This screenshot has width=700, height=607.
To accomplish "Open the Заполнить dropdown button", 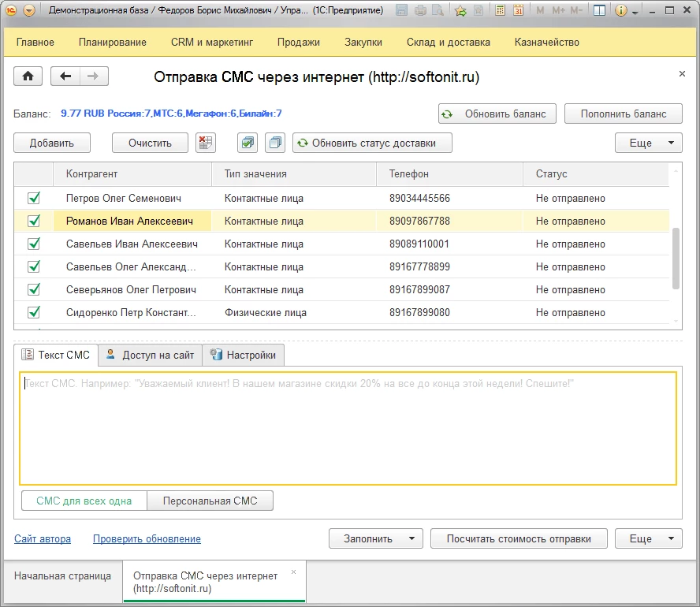I will 376,539.
